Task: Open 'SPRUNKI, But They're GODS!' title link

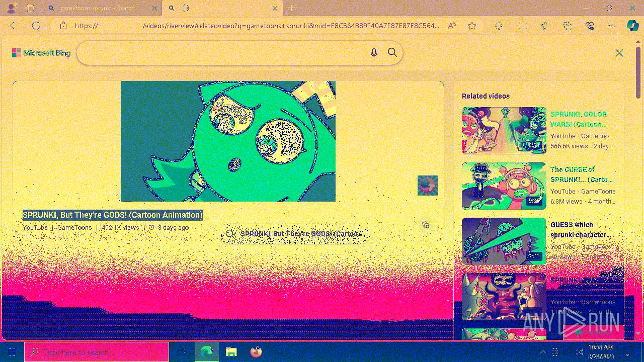Action: click(113, 215)
